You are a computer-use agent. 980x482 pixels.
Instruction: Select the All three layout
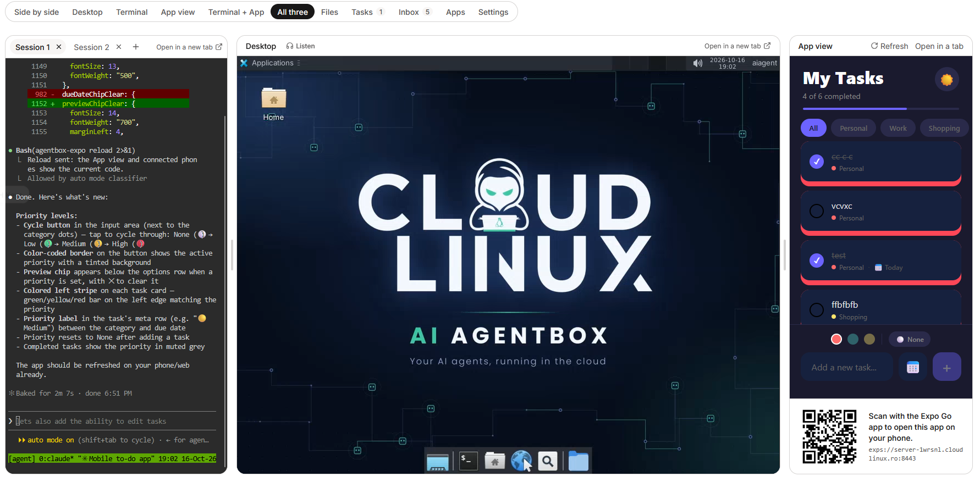(x=293, y=12)
